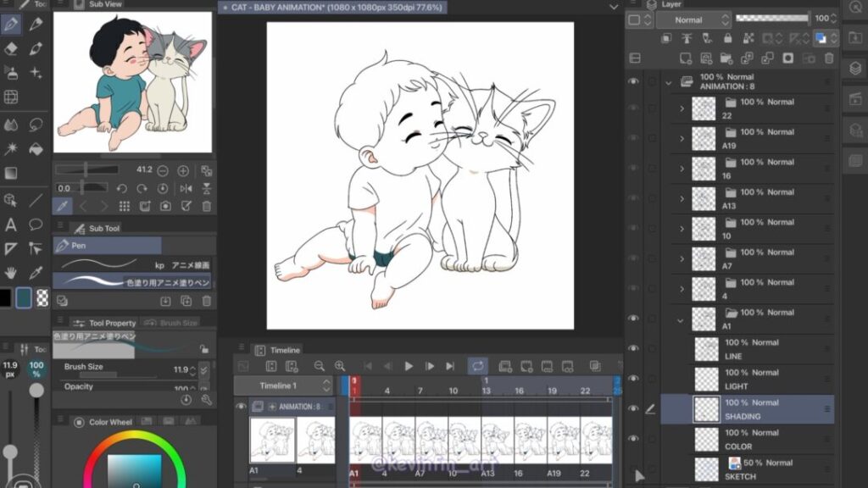Image resolution: width=868 pixels, height=488 pixels.
Task: Select the Text tool
Action: coord(11,225)
